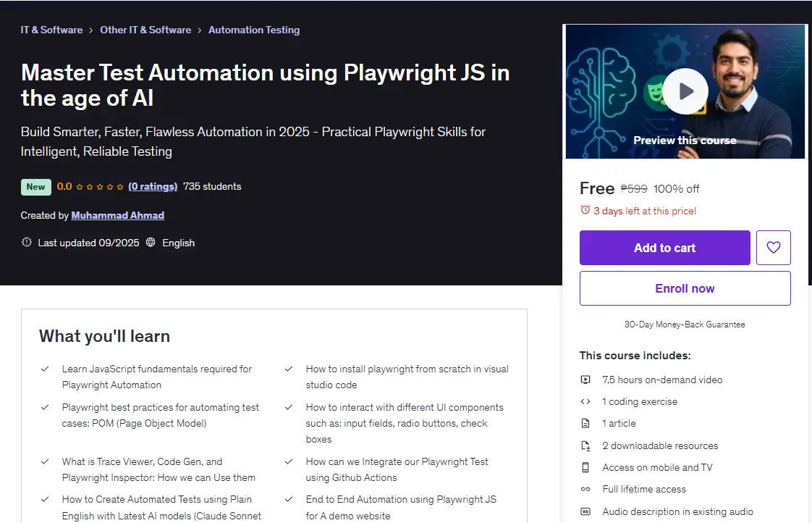Click the Last updated info icon
812x523 pixels.
[26, 242]
